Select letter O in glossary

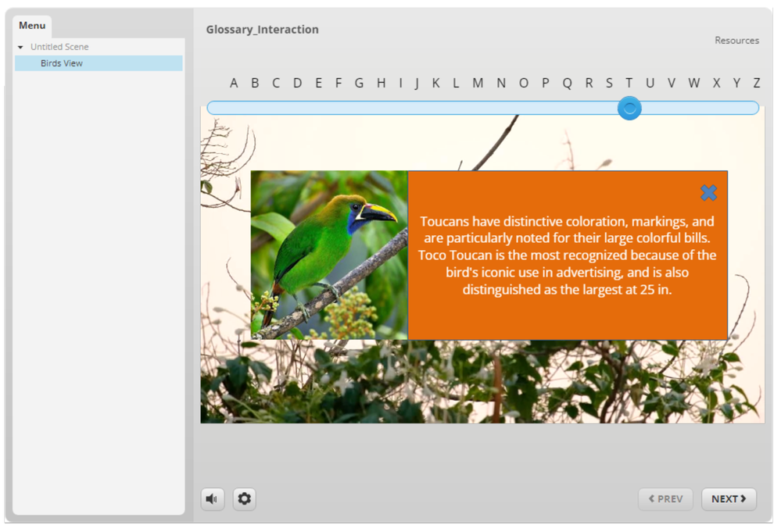524,83
